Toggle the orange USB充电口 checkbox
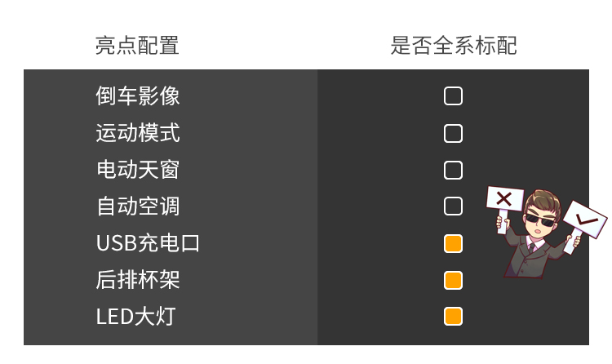The height and width of the screenshot is (364, 612). point(453,244)
